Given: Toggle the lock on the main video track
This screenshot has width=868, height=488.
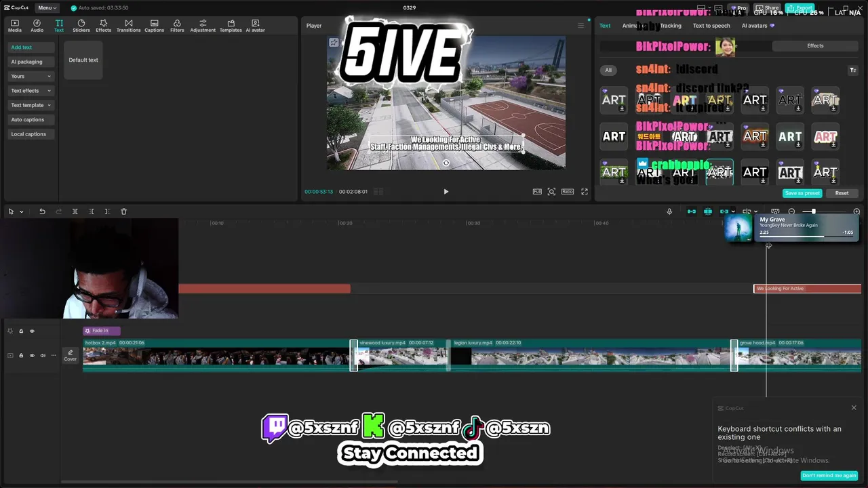Looking at the screenshot, I should tap(21, 355).
